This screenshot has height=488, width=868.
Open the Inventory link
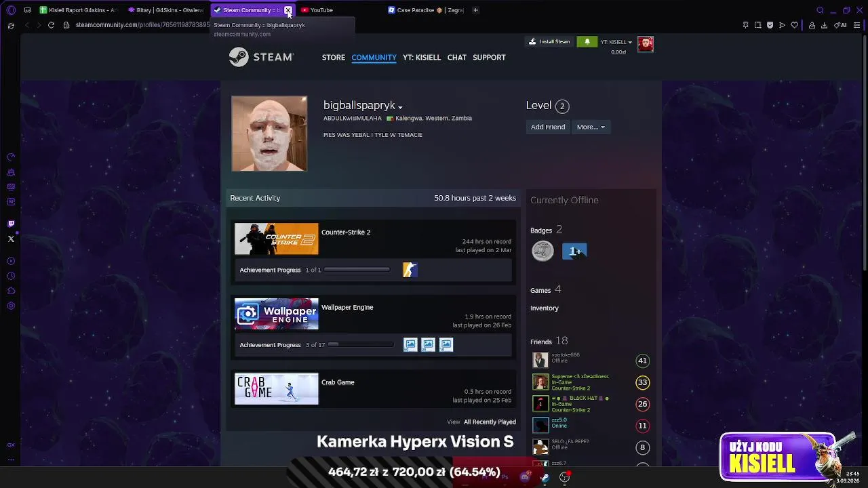pyautogui.click(x=545, y=308)
